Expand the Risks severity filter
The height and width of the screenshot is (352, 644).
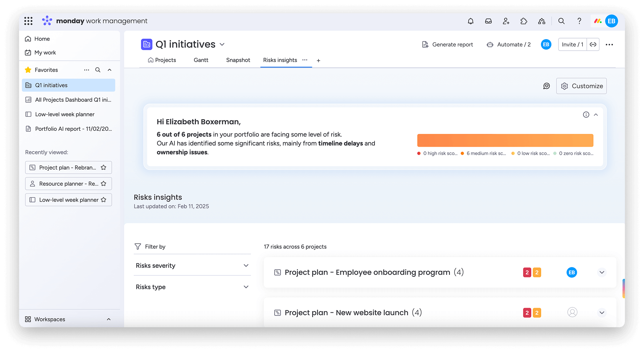tap(246, 266)
